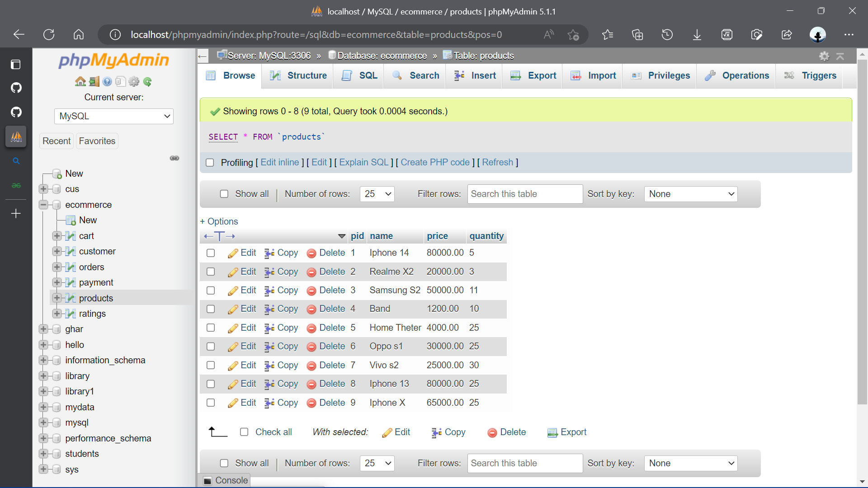Screen dimensions: 868x488
Task: Select the Check all checkbox
Action: 244,432
